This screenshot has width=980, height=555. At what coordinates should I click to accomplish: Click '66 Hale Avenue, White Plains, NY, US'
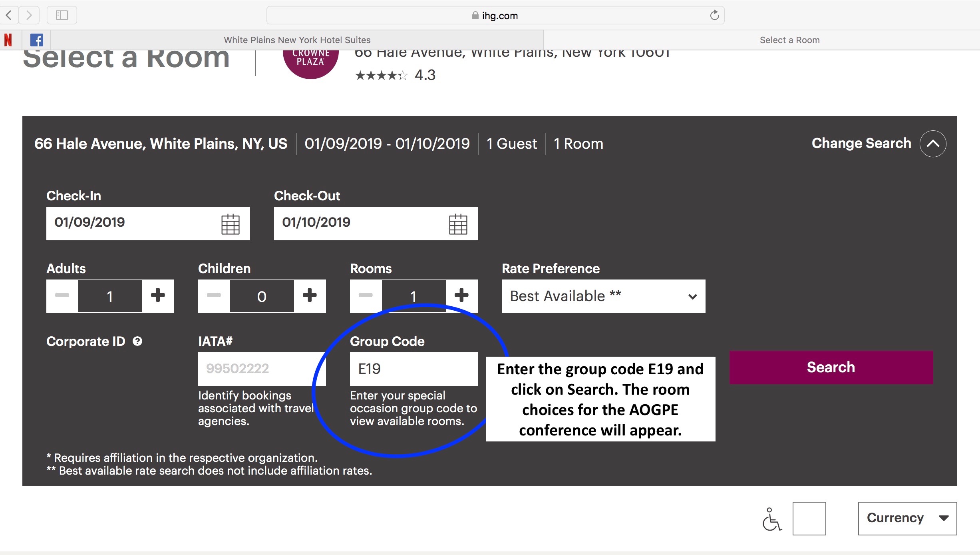161,144
